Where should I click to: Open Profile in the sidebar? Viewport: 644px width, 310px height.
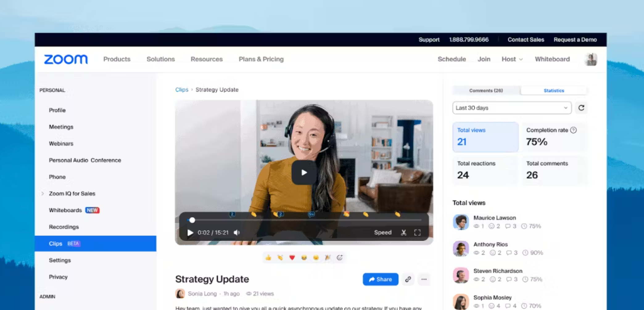click(x=57, y=110)
